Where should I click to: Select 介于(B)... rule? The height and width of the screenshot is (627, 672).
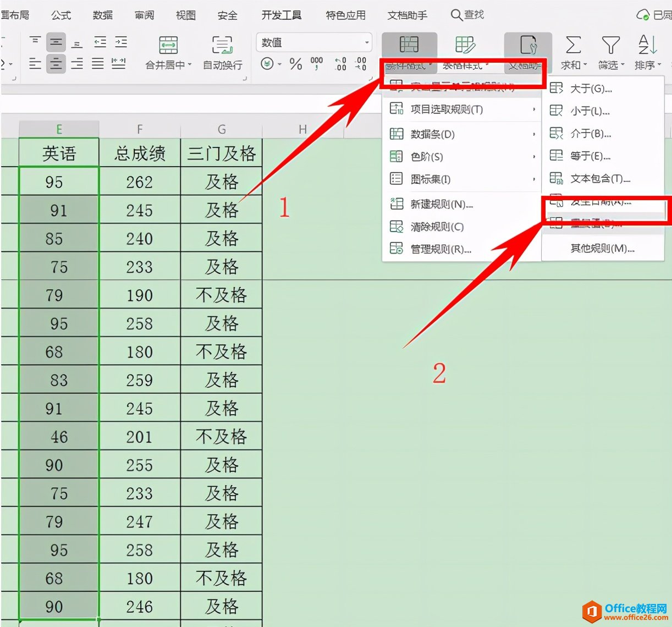click(x=603, y=133)
